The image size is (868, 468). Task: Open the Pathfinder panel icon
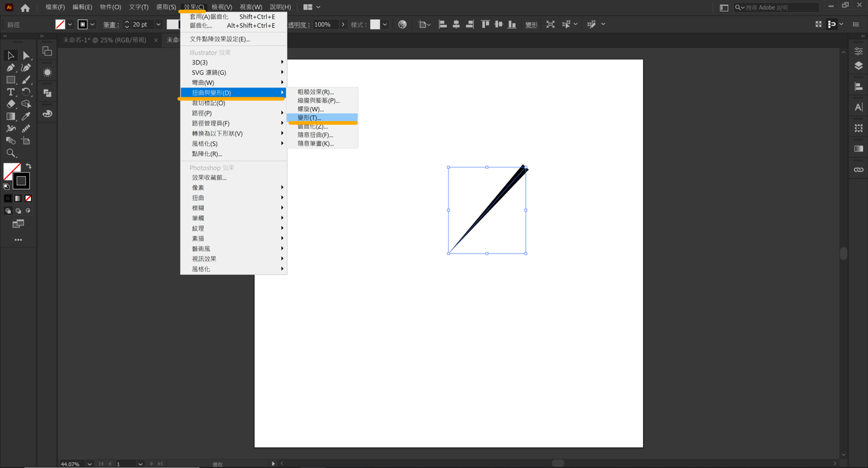point(47,93)
